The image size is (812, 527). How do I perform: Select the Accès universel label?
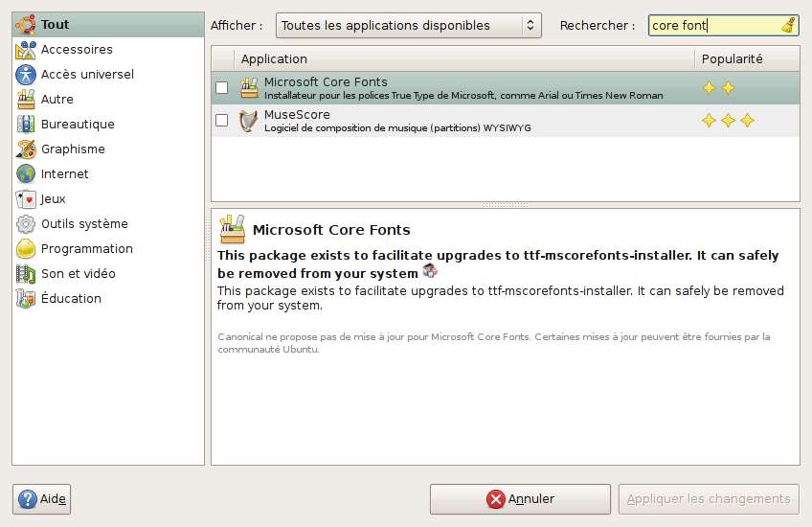point(87,75)
